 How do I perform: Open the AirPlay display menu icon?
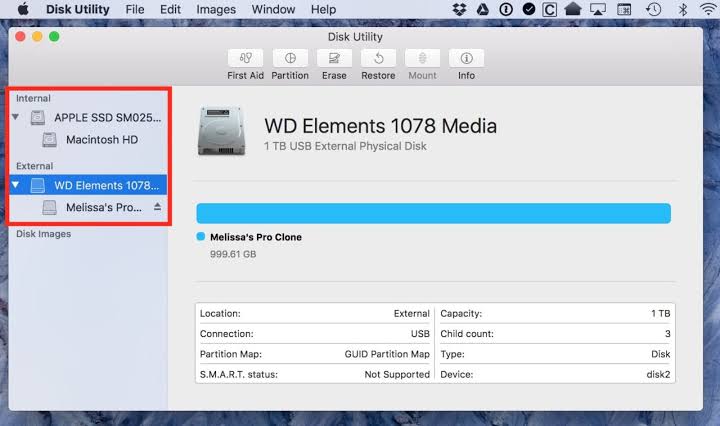pyautogui.click(x=597, y=9)
